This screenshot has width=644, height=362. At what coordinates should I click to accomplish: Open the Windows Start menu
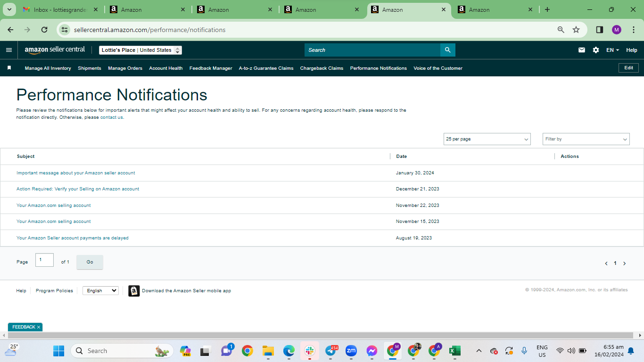(x=58, y=351)
